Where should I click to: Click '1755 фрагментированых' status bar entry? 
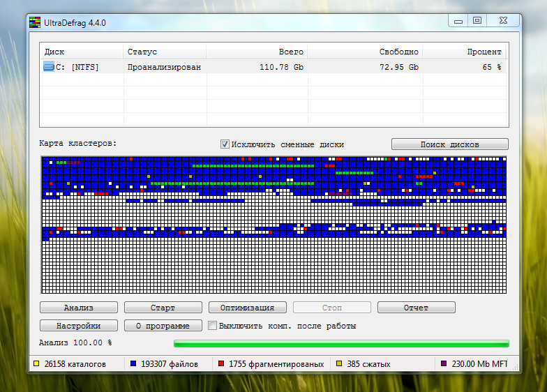pos(276,364)
